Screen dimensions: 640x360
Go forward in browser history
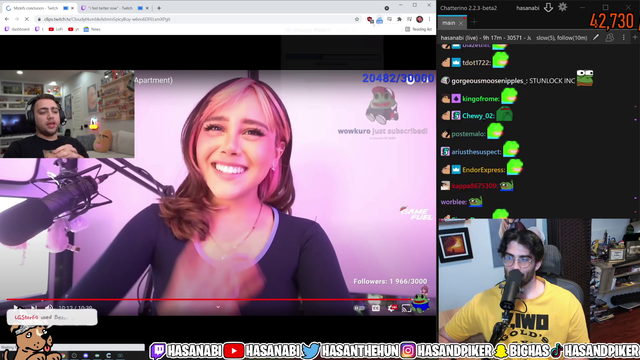[x=17, y=19]
